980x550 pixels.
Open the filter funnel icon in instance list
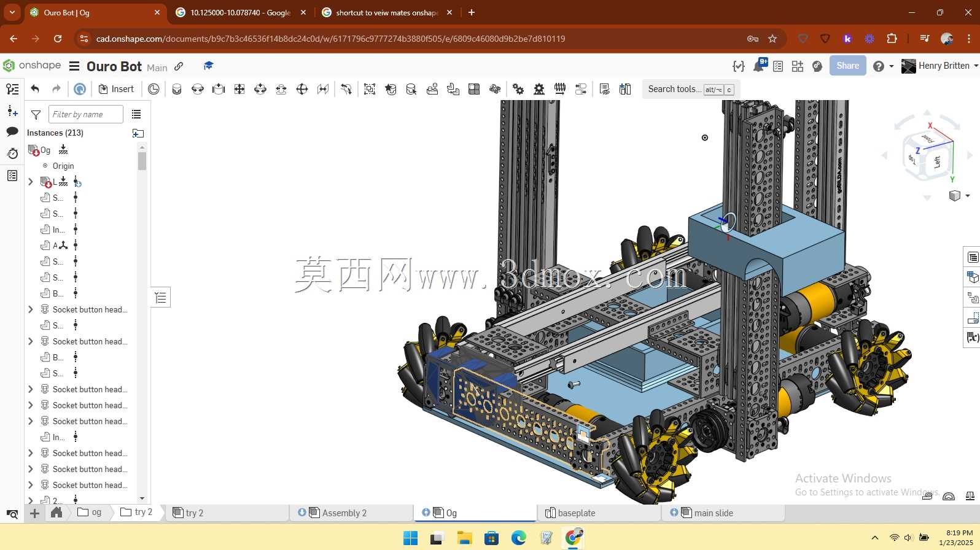(36, 115)
